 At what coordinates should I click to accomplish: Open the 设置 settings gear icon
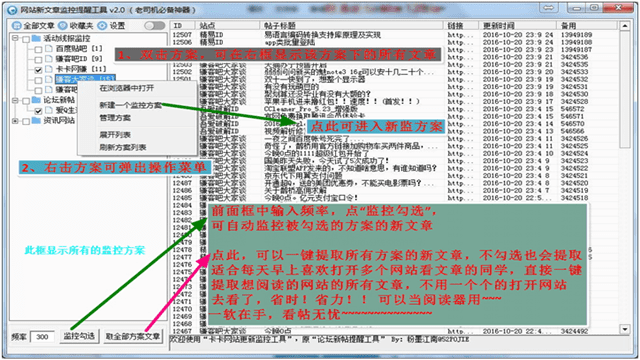pyautogui.click(x=102, y=26)
